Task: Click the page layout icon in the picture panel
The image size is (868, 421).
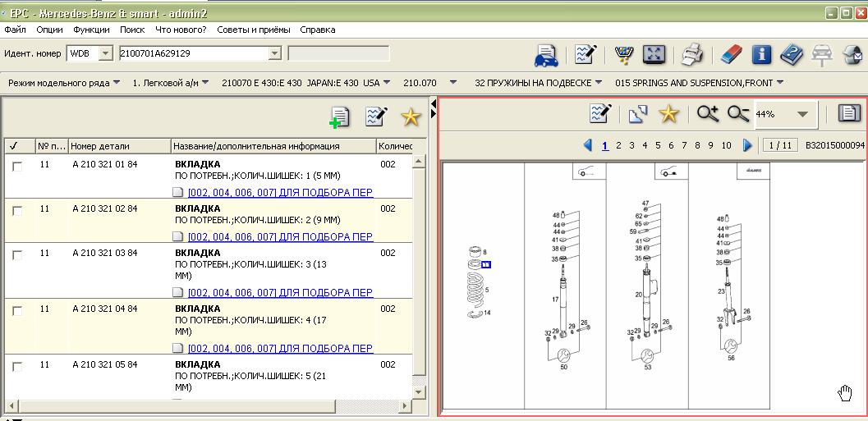Action: pos(847,113)
